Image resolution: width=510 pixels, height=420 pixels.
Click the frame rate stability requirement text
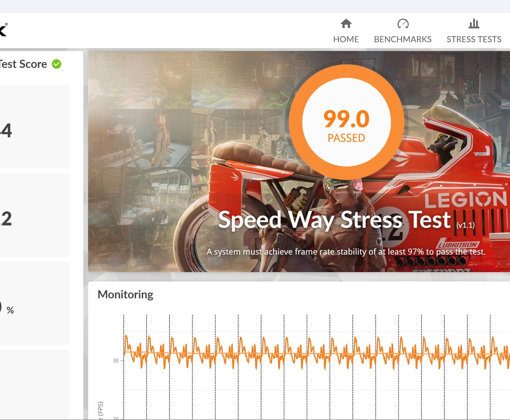346,252
